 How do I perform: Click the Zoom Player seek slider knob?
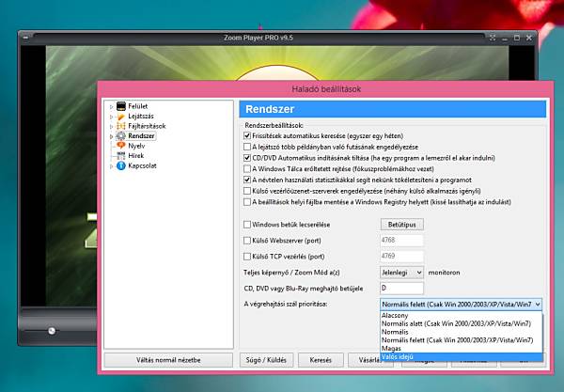click(x=52, y=331)
